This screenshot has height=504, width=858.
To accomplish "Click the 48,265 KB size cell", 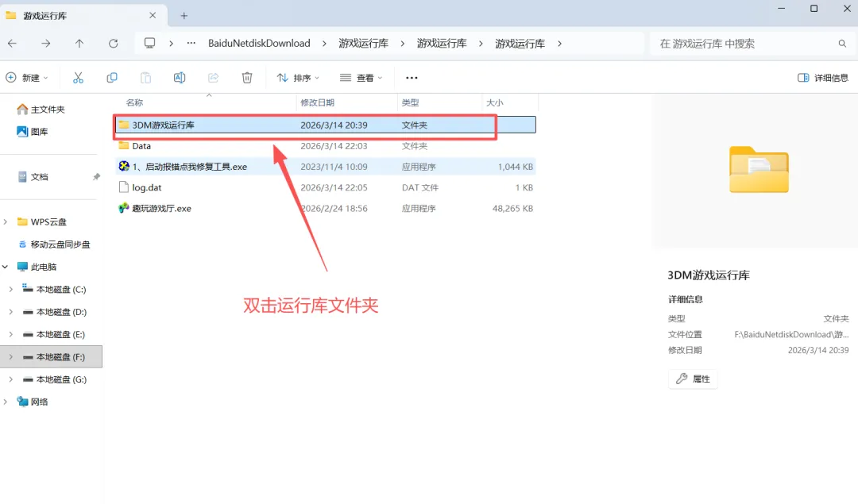I will pos(512,208).
